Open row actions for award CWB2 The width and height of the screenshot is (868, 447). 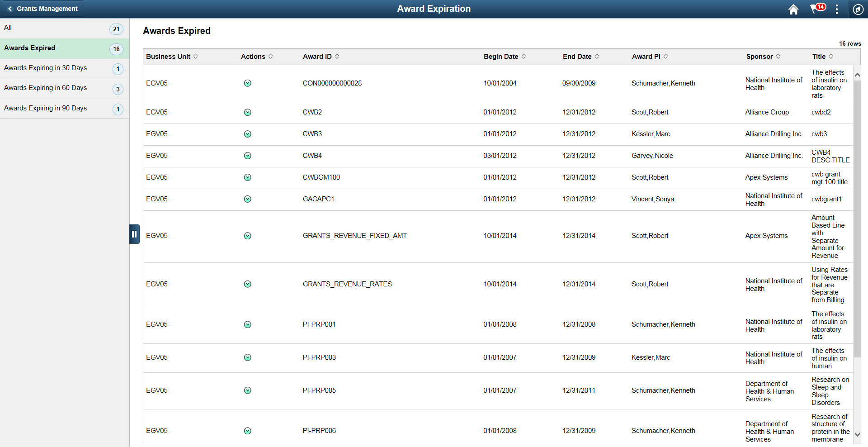[x=248, y=112]
